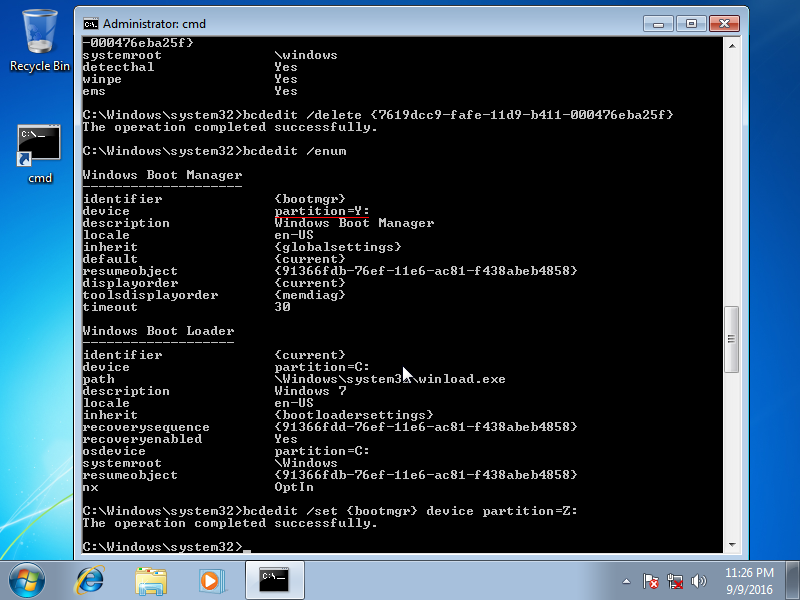Click the last 'The operation completed successfully.' line
This screenshot has height=600, width=800.
pos(230,523)
